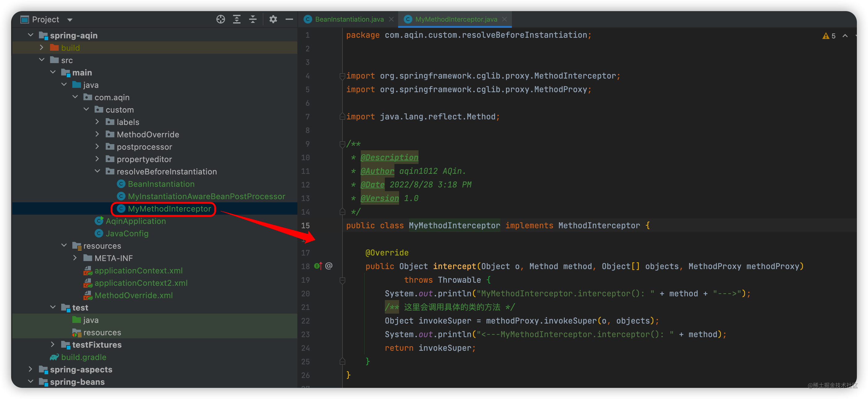Expand the MethodOverride package
This screenshot has width=868, height=399.
(97, 134)
